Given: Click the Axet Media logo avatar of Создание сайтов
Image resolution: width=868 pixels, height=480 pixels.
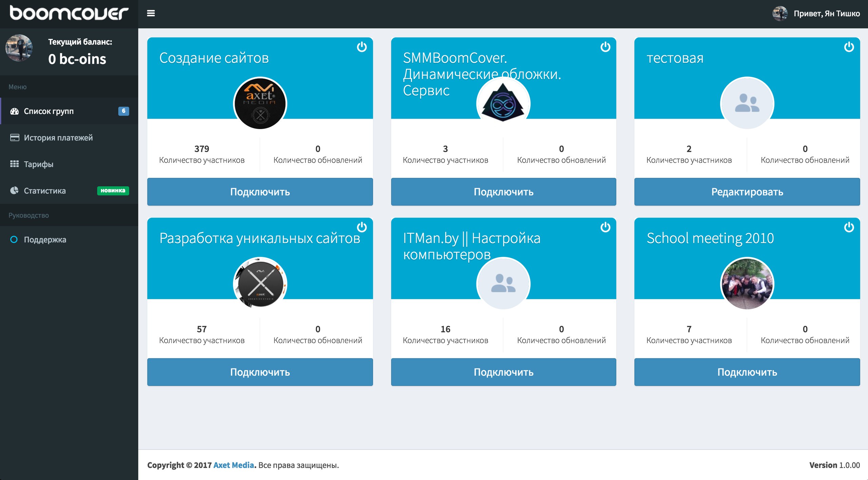Looking at the screenshot, I should click(260, 104).
